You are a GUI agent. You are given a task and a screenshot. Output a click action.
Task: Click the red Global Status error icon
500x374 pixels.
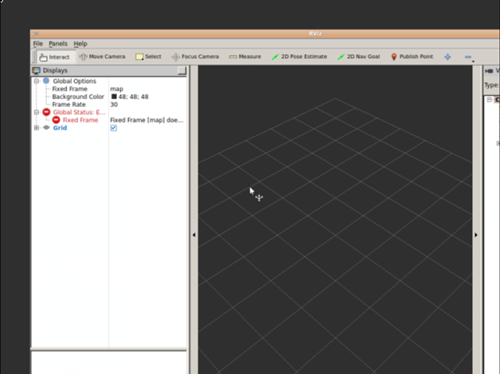click(46, 112)
